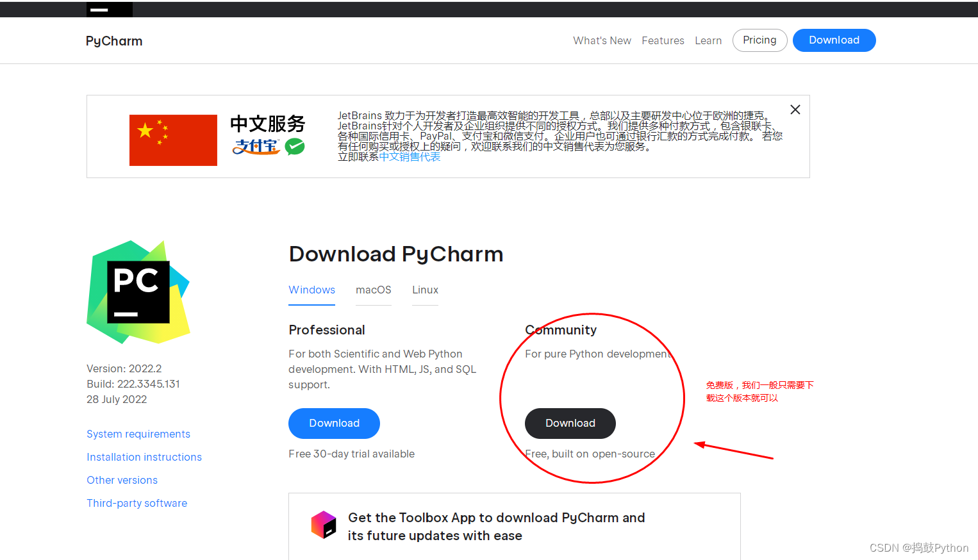This screenshot has height=560, width=978.
Task: Click the China flag image in the banner
Action: 173,140
